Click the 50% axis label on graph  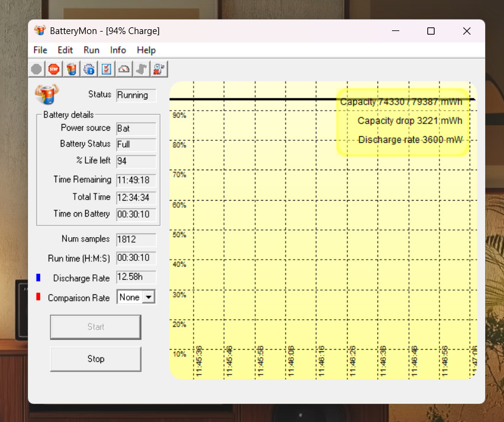[180, 235]
